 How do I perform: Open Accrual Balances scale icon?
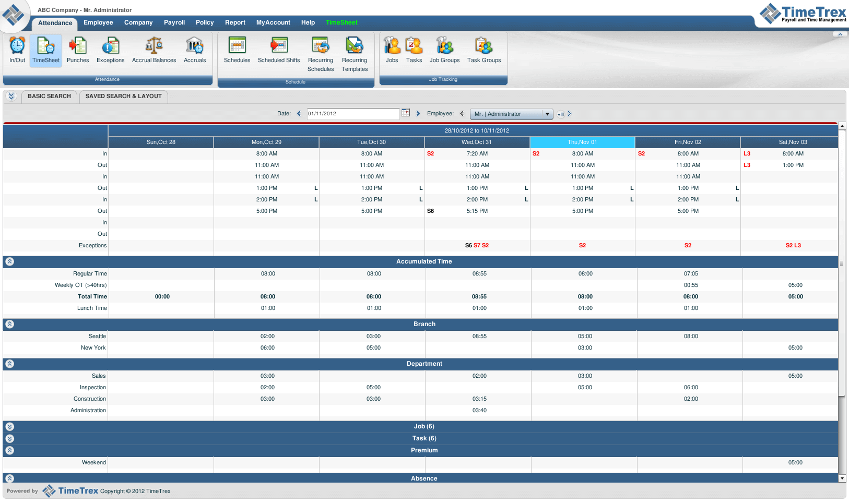(x=154, y=46)
